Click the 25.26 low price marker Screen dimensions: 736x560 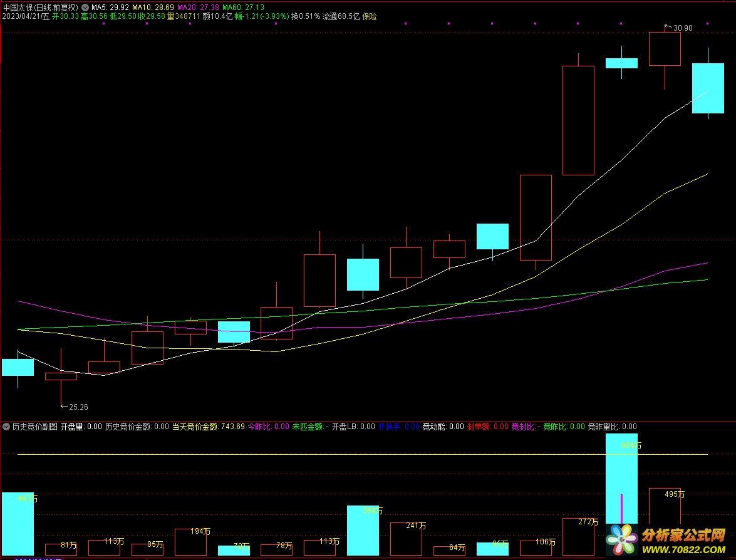(74, 407)
